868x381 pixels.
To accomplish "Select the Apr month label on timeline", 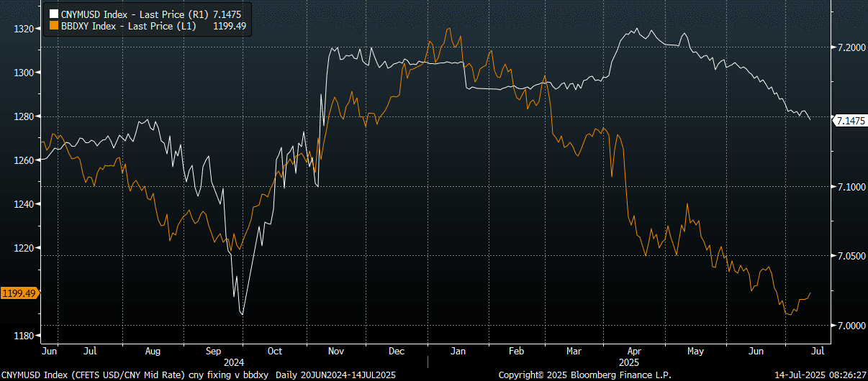I will tap(633, 351).
